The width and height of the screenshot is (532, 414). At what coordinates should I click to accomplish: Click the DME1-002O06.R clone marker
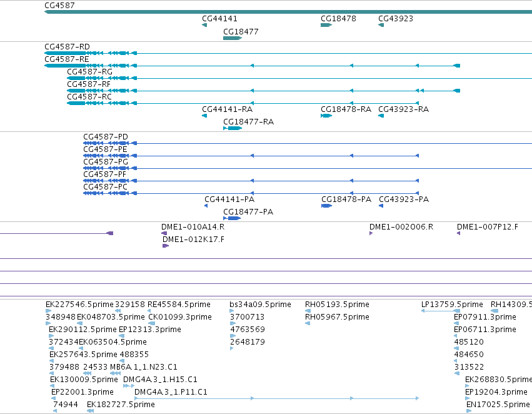tap(371, 233)
